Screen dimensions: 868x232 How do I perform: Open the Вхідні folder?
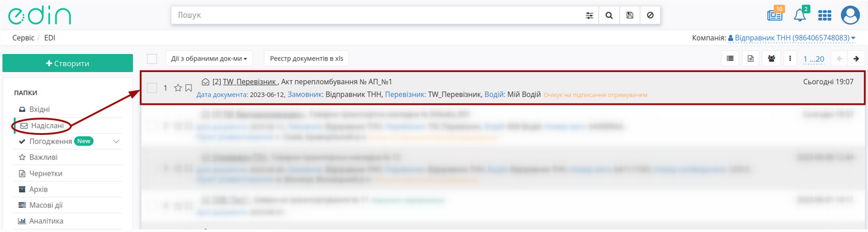coord(39,109)
